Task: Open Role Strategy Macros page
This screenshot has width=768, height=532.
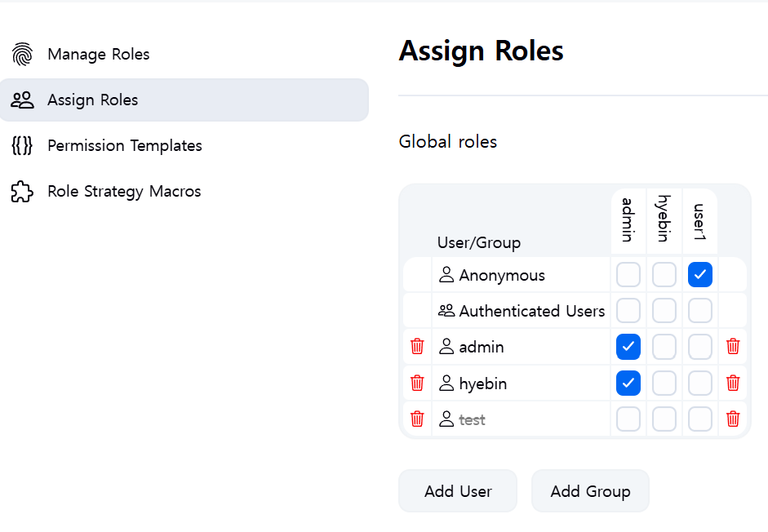Action: pos(124,192)
